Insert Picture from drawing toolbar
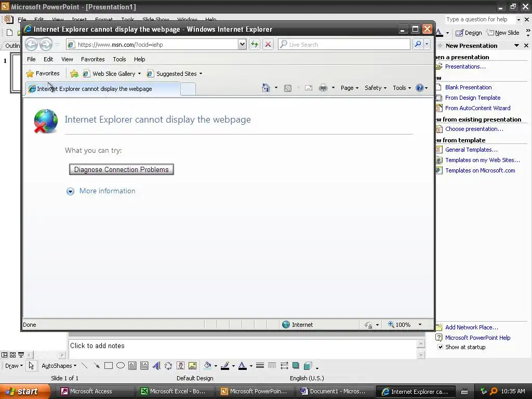The image size is (532, 399). click(192, 366)
